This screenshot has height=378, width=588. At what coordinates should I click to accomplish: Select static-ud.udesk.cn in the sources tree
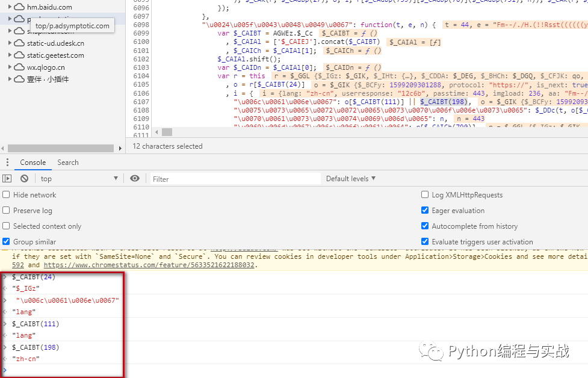55,43
